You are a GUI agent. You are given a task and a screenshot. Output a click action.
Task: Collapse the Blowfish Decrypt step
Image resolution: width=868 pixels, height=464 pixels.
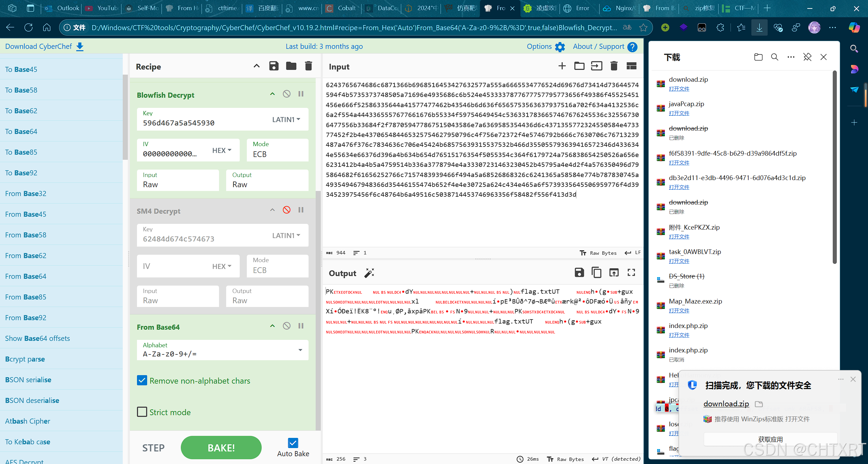272,94
